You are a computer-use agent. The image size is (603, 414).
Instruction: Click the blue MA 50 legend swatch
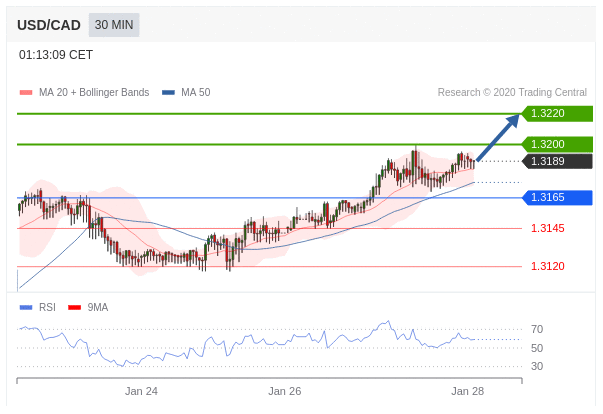168,93
